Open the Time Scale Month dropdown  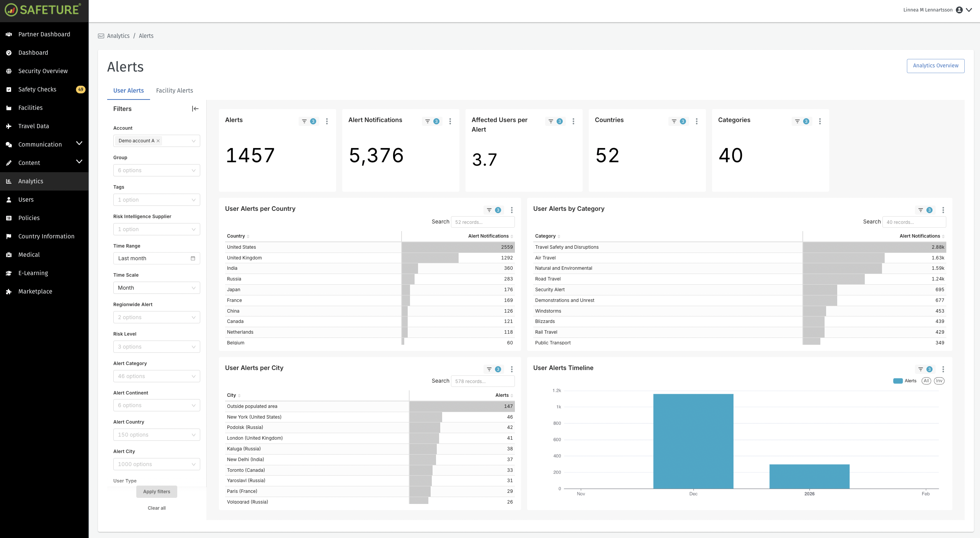coord(157,287)
